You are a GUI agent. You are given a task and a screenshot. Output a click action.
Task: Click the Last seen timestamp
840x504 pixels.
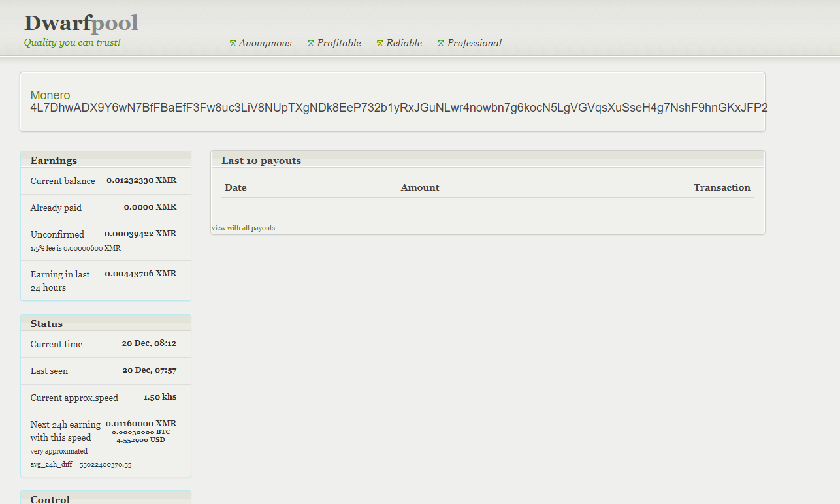pos(149,370)
